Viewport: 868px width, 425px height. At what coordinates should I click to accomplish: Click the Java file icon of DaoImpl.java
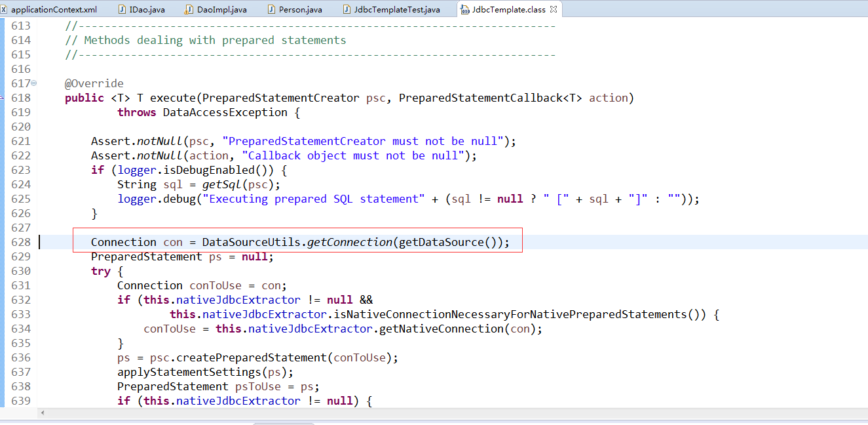click(189, 10)
